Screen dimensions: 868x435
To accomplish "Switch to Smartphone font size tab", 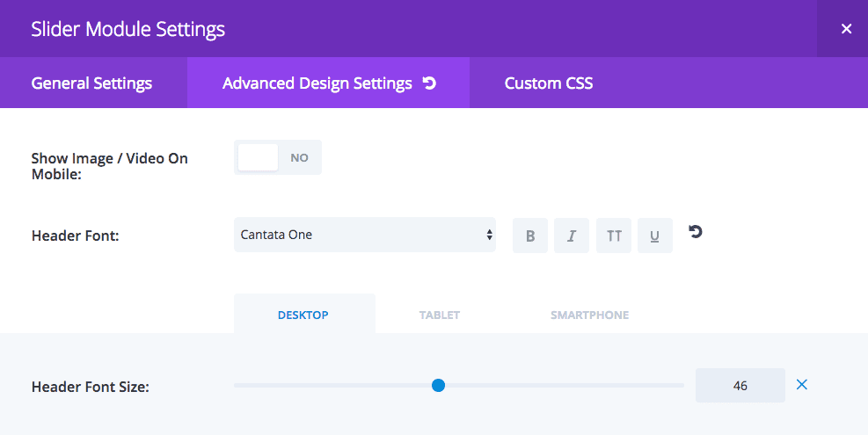I will [x=589, y=315].
